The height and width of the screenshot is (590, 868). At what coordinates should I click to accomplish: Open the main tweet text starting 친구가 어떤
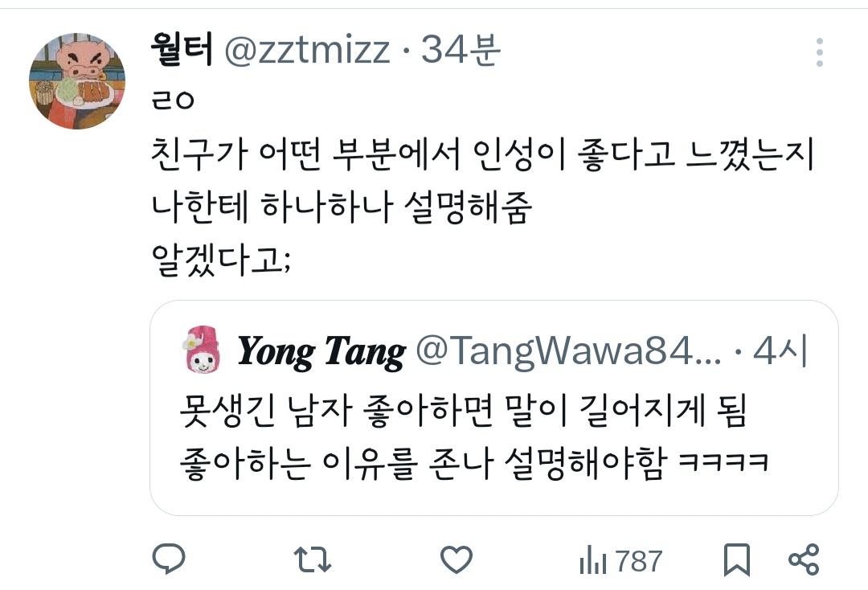point(481,180)
